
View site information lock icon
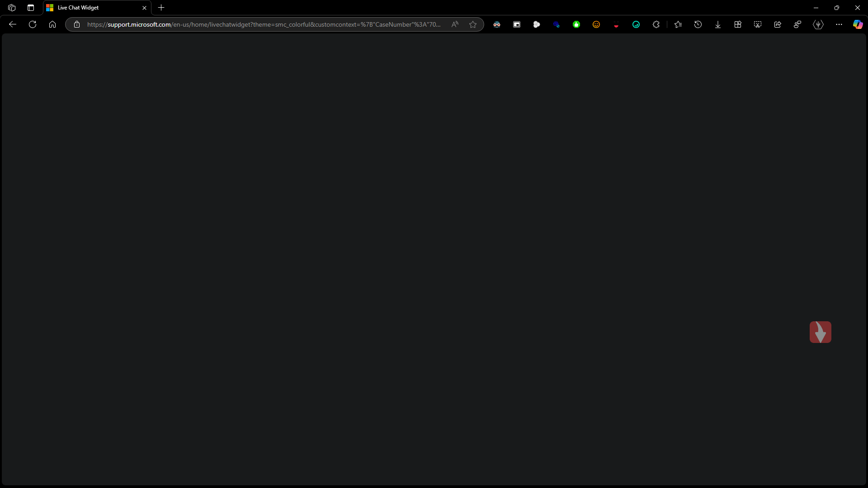tap(77, 24)
